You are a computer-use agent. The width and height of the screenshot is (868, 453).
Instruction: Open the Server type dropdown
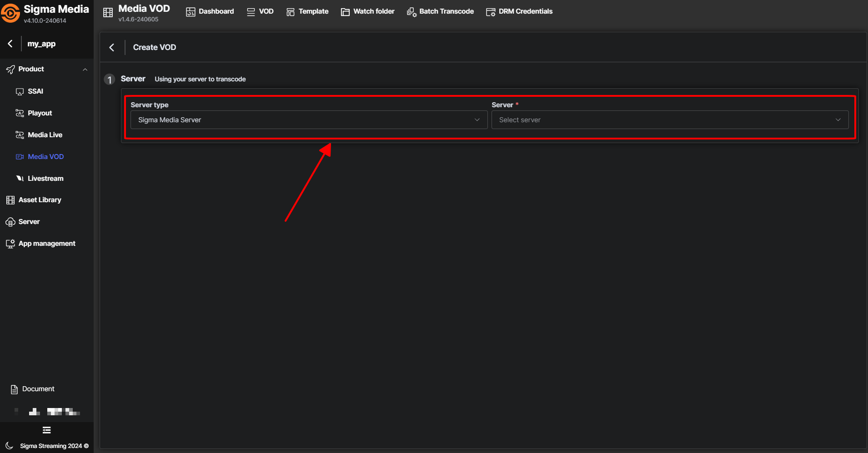[x=309, y=120]
